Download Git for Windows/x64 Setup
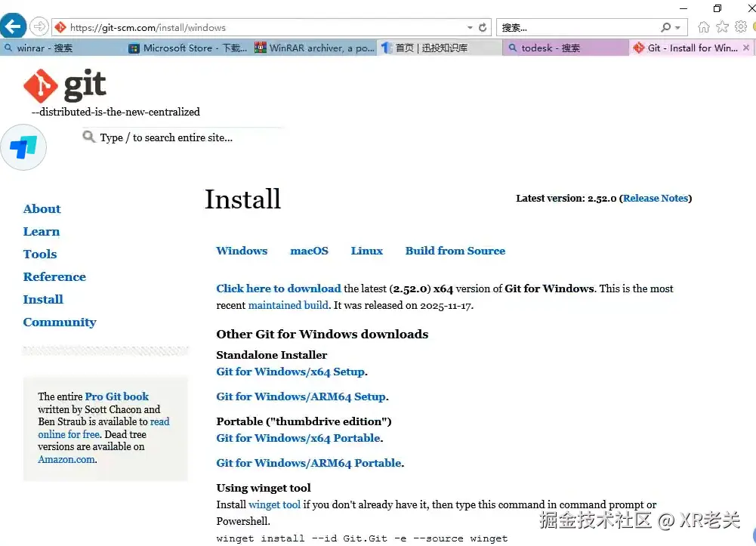This screenshot has width=756, height=546. 291,372
